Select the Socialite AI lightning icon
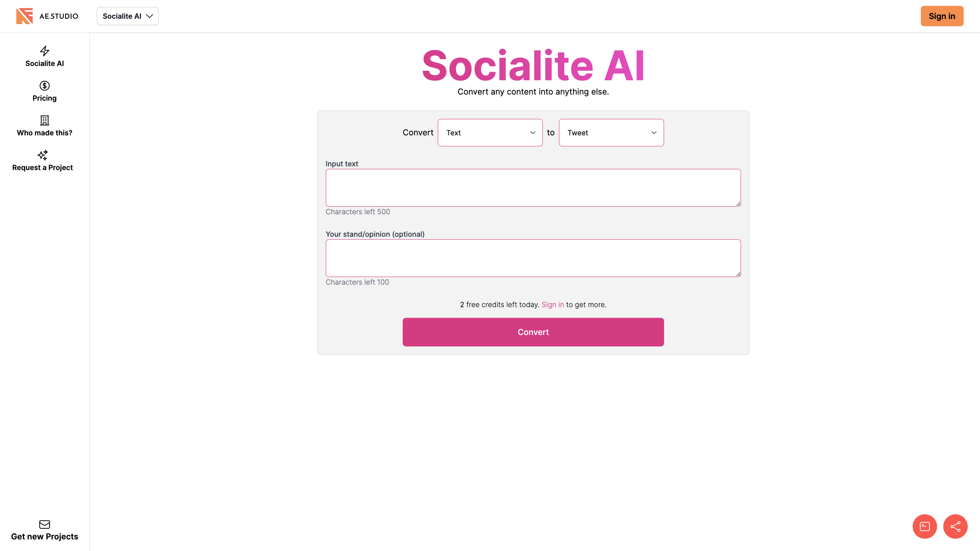 click(x=44, y=51)
